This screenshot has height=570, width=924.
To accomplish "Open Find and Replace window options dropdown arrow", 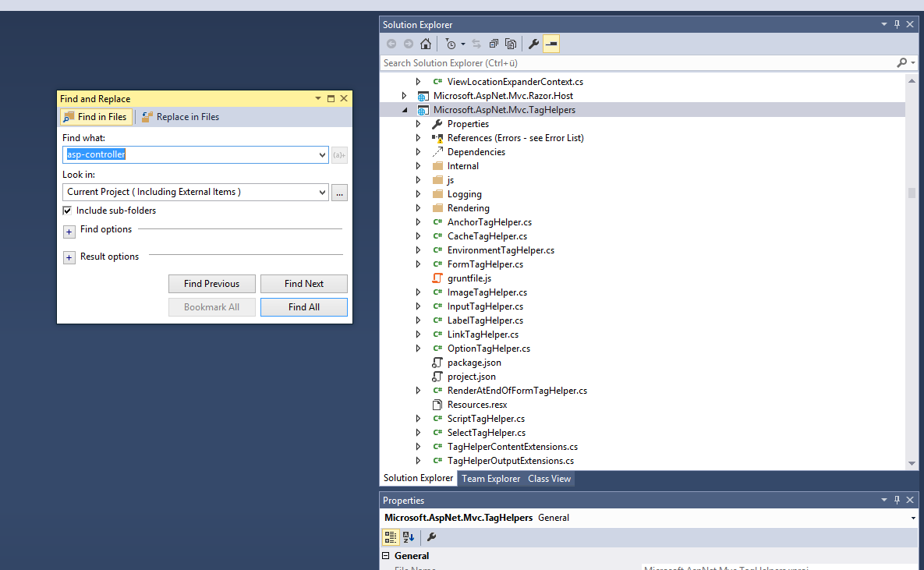I will pos(318,98).
